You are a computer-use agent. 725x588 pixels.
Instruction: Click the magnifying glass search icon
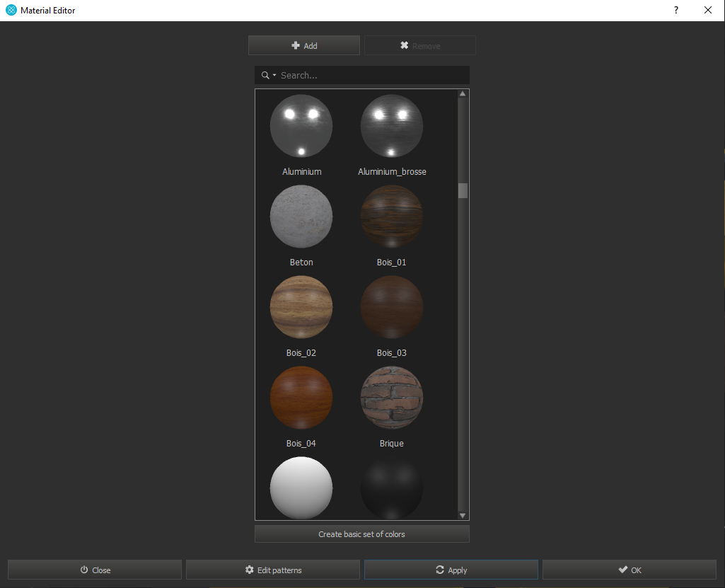[x=265, y=75]
